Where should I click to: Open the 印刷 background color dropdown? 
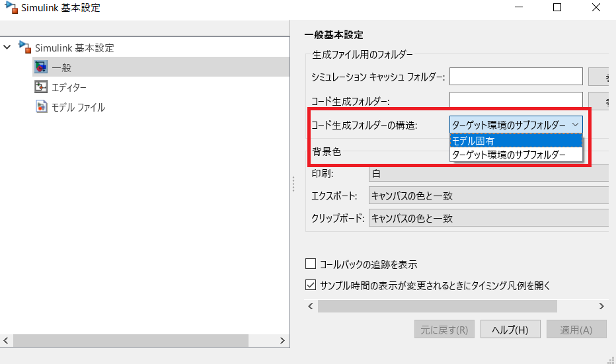coord(488,174)
